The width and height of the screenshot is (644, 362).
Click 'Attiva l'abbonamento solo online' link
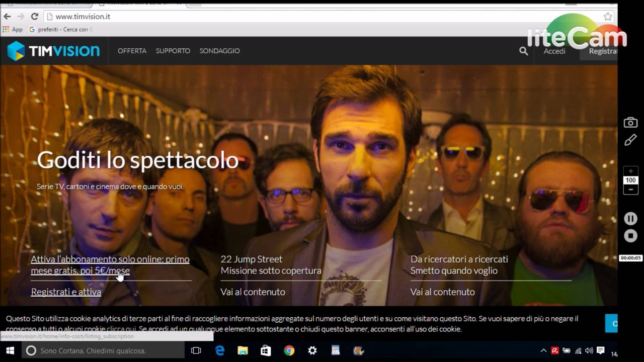tap(110, 265)
